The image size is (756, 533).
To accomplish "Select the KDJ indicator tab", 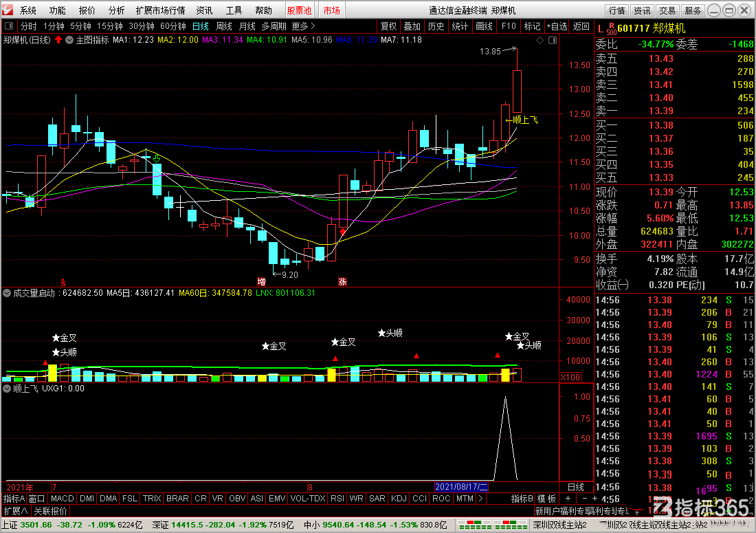I will pyautogui.click(x=399, y=499).
